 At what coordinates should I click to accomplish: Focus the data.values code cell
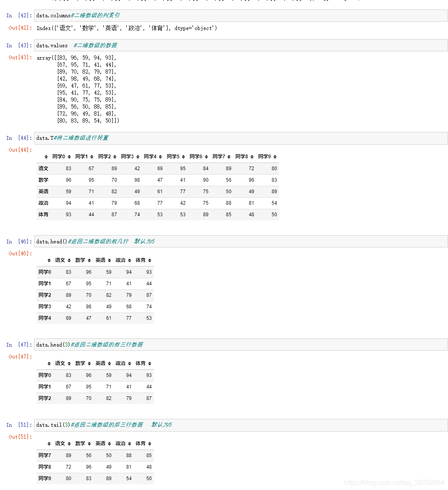tap(241, 45)
